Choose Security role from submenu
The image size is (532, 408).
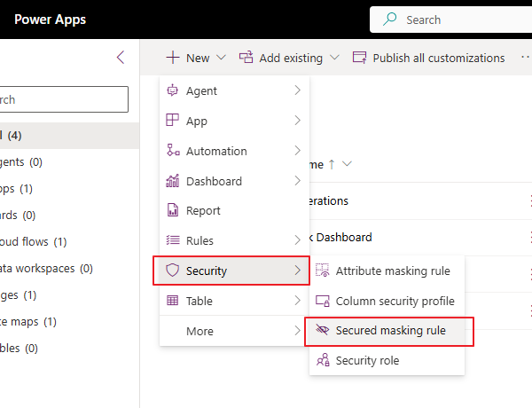[x=387, y=360]
